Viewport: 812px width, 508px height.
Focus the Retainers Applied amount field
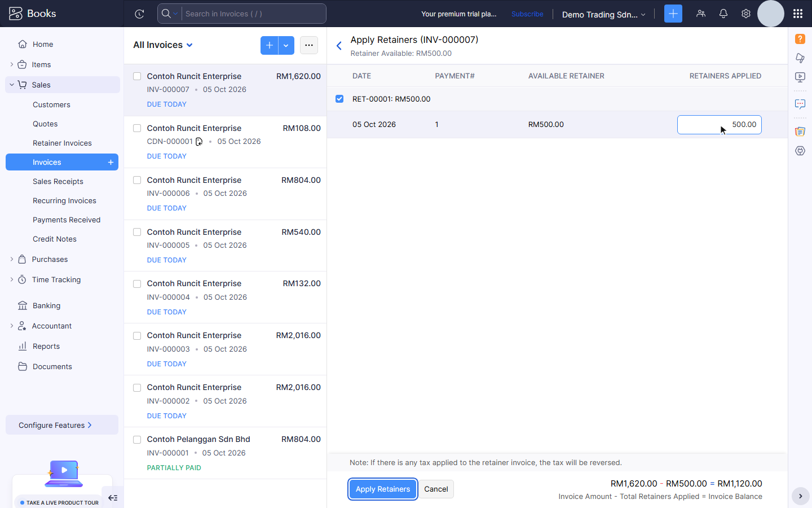(720, 125)
